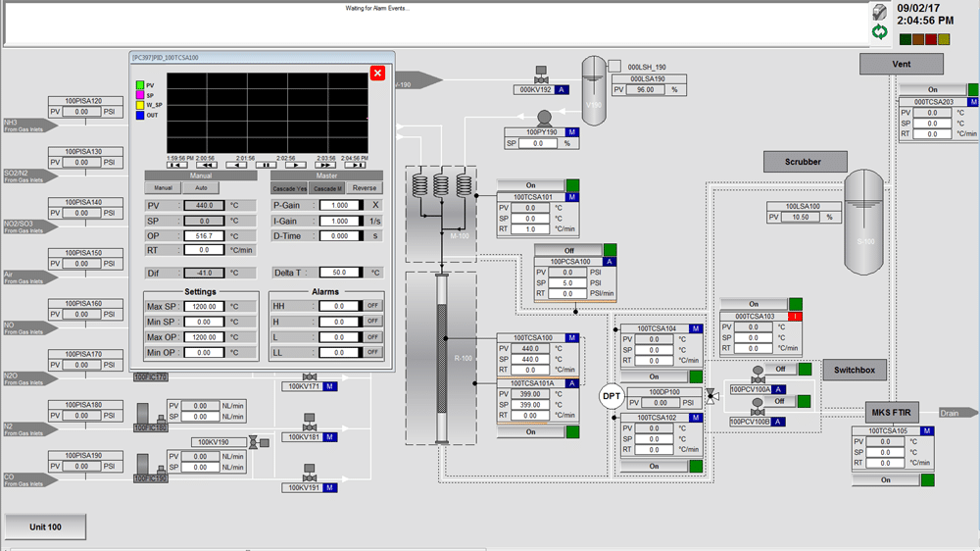This screenshot has height=551, width=980.
Task: Click the OP value field in PID popup
Action: coord(205,235)
